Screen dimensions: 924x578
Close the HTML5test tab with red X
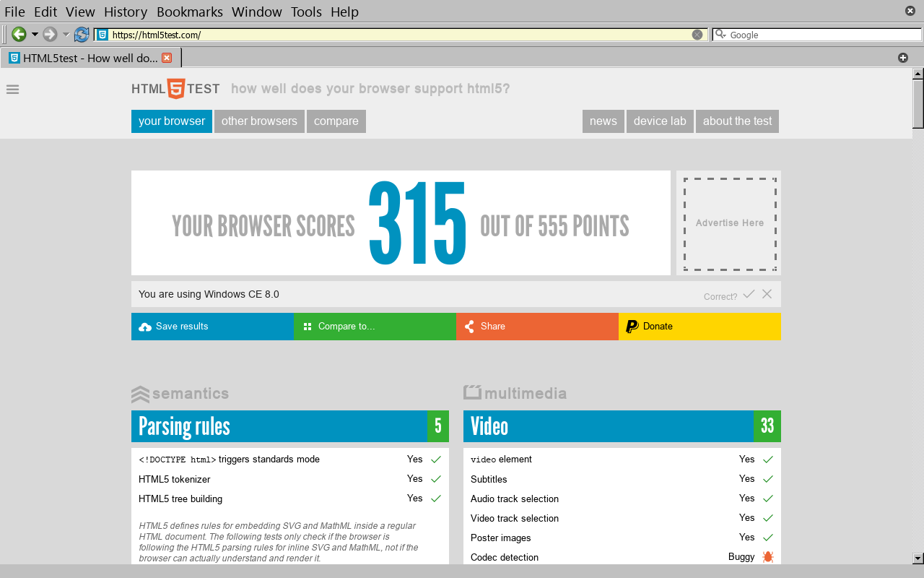tap(167, 58)
